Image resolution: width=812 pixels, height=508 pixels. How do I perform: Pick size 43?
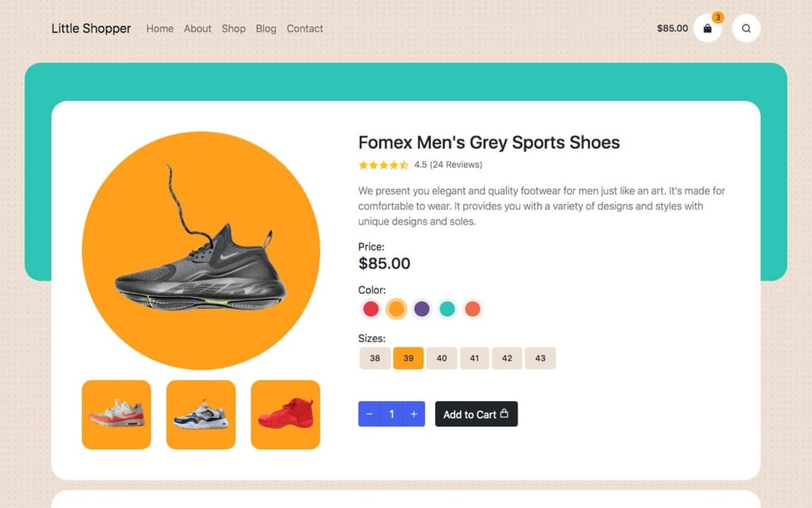[540, 358]
